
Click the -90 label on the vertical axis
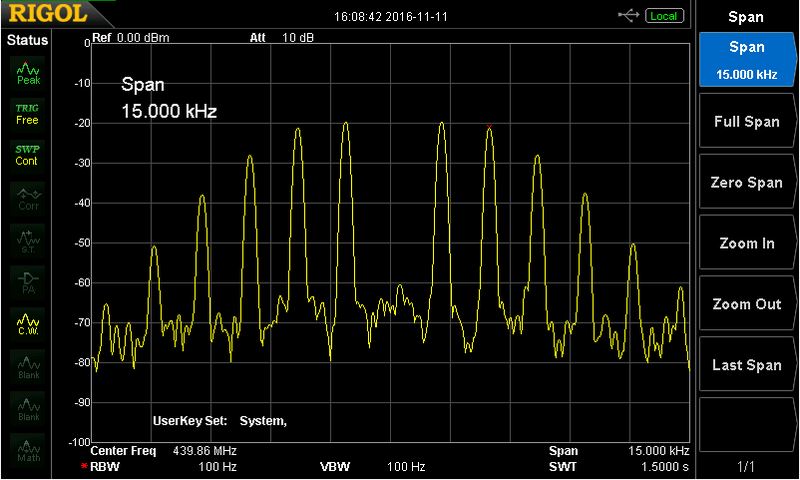point(82,402)
